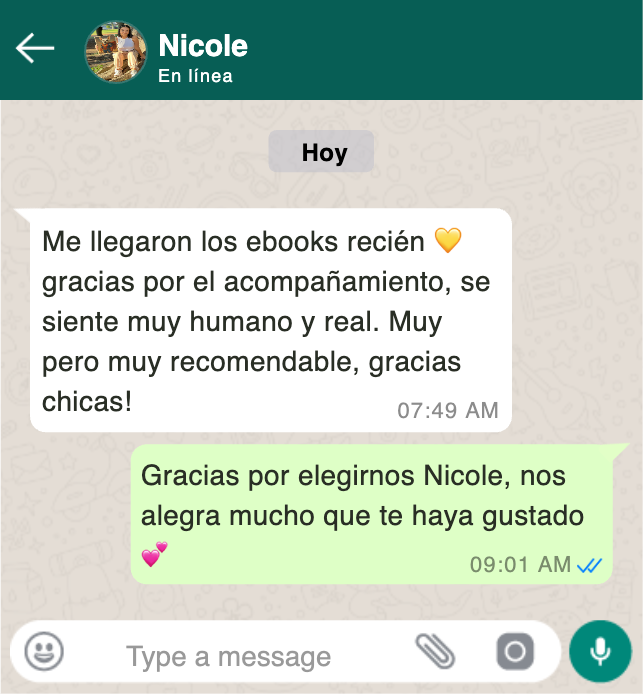Open contact info via the Nicole name
The width and height of the screenshot is (644, 694).
tap(203, 46)
